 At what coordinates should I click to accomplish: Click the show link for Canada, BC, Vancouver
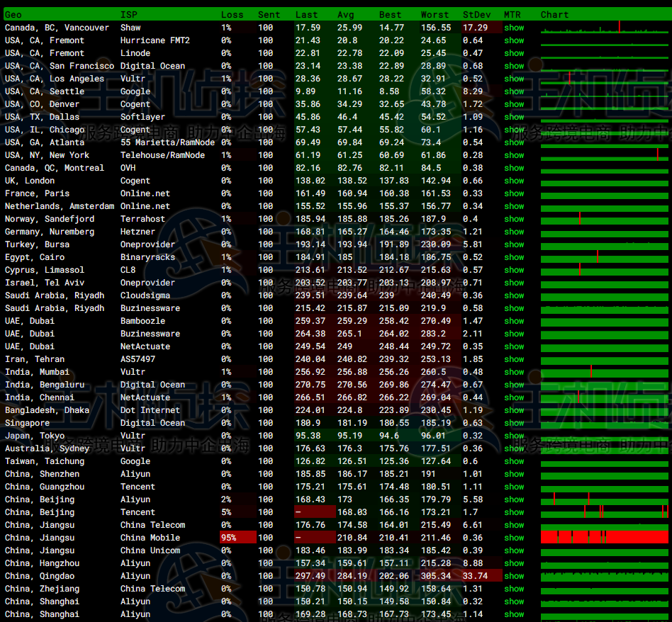(x=514, y=28)
